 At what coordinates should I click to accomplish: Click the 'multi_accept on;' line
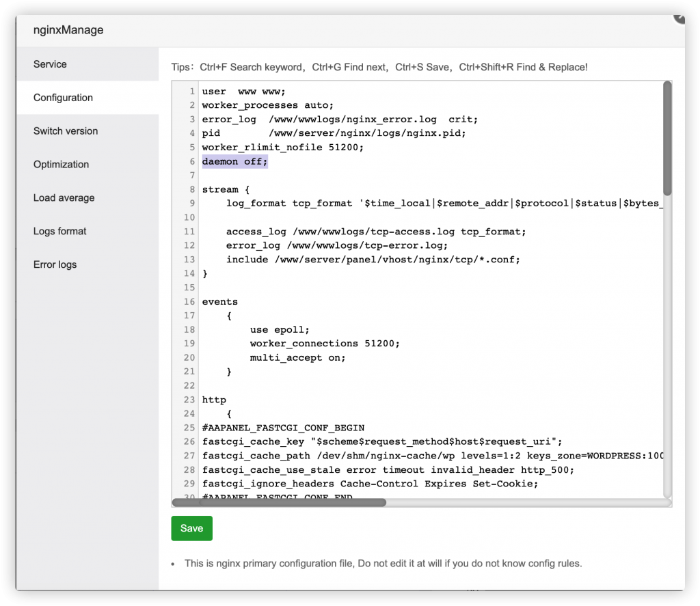pos(297,357)
